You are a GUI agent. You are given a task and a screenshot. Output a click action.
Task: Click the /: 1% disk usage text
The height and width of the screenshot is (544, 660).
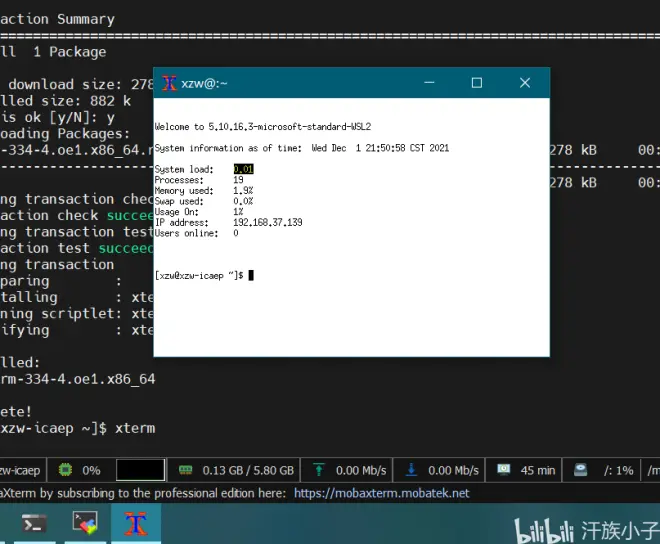618,470
